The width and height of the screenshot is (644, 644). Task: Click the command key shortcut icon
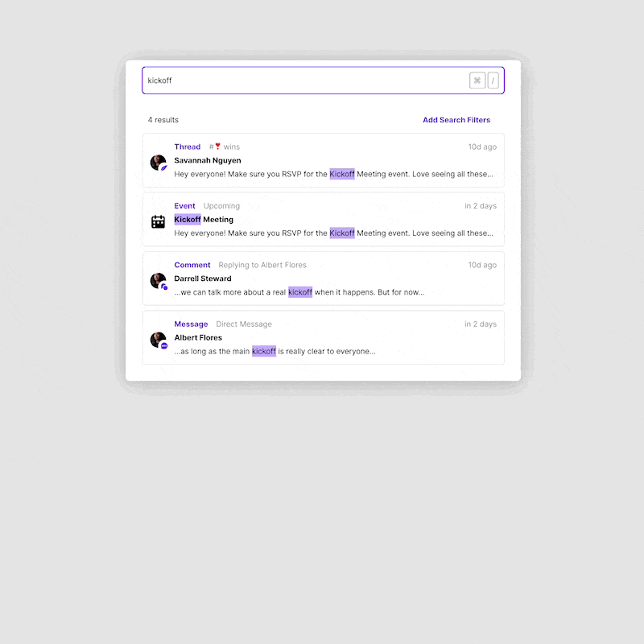[x=477, y=80]
